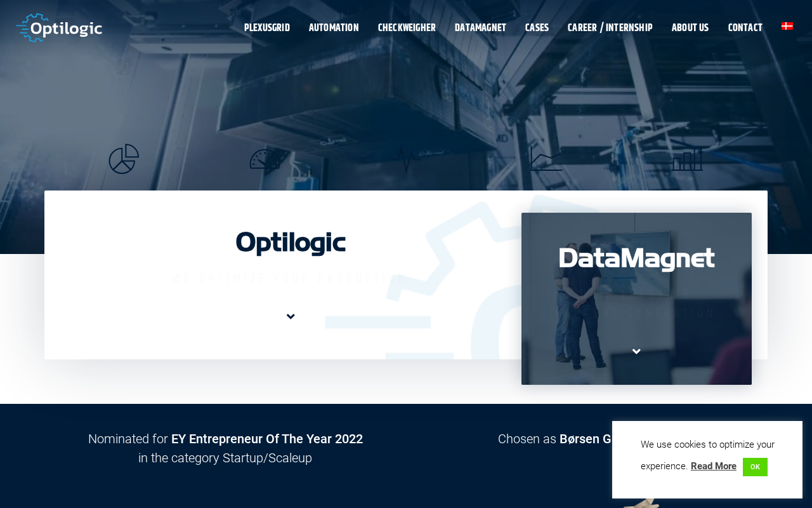Open the Cases menu item
Image resolution: width=812 pixels, height=508 pixels.
537,27
